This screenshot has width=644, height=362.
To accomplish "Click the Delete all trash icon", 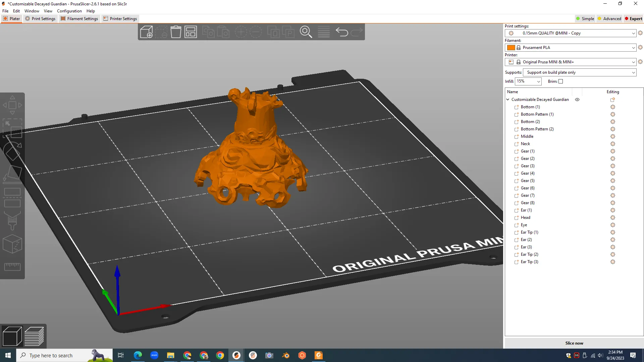I will point(176,32).
